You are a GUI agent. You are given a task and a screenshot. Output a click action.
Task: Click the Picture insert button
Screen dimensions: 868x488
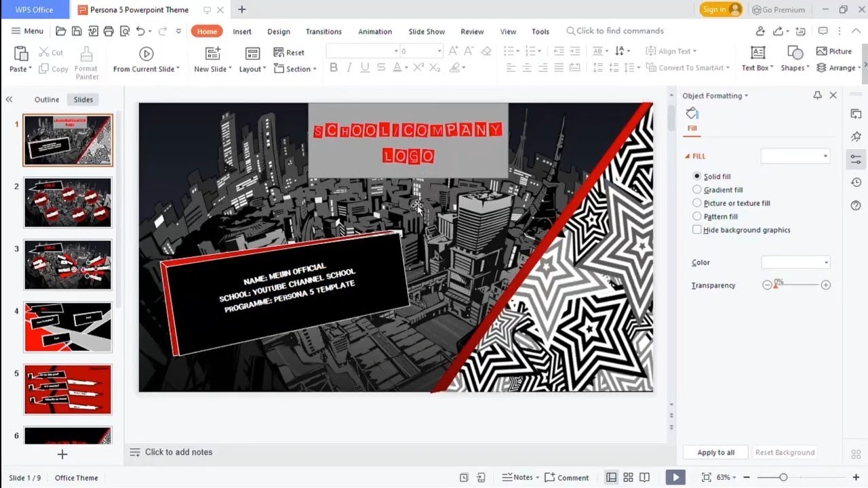(834, 52)
